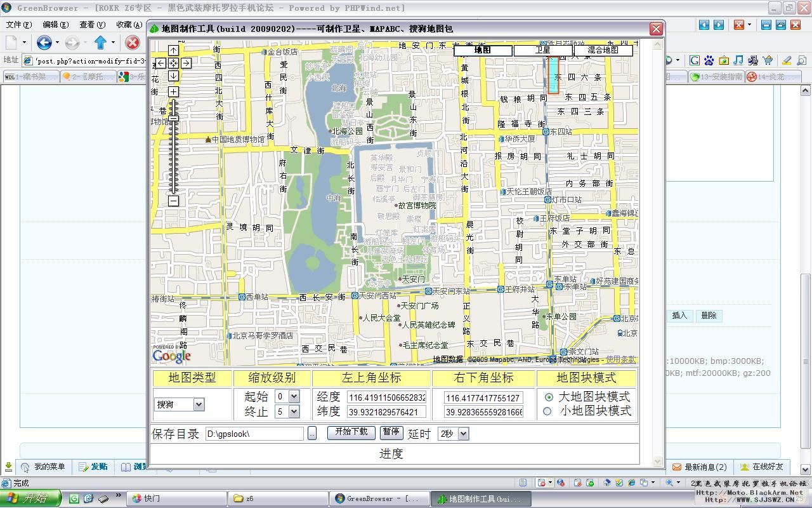812x508 pixels.
Task: Switch to z6 folder taskbar item
Action: click(278, 498)
